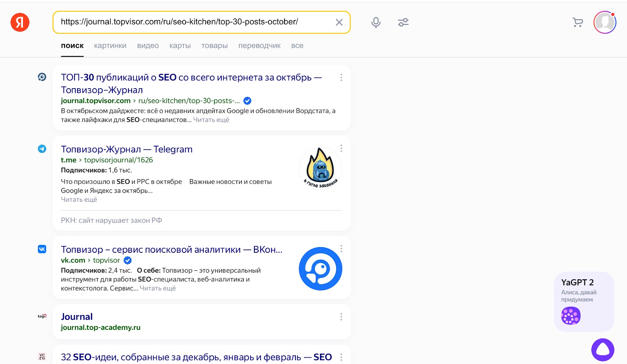Image resolution: width=627 pixels, height=364 pixels.
Task: Click the VK icon beside the VKontakte result
Action: 42,249
